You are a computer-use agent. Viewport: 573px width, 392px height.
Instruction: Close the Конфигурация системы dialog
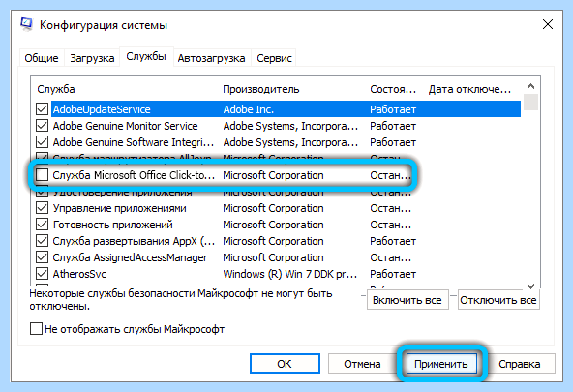pyautogui.click(x=548, y=24)
